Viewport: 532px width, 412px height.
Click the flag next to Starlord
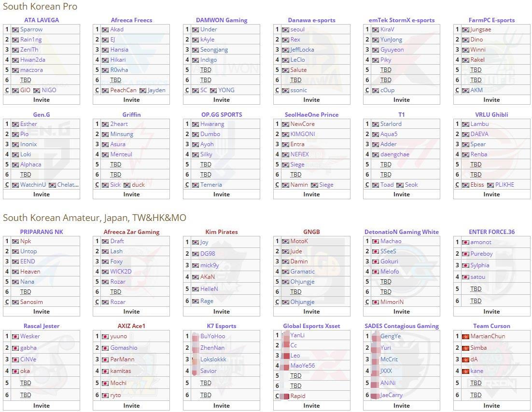pos(375,124)
